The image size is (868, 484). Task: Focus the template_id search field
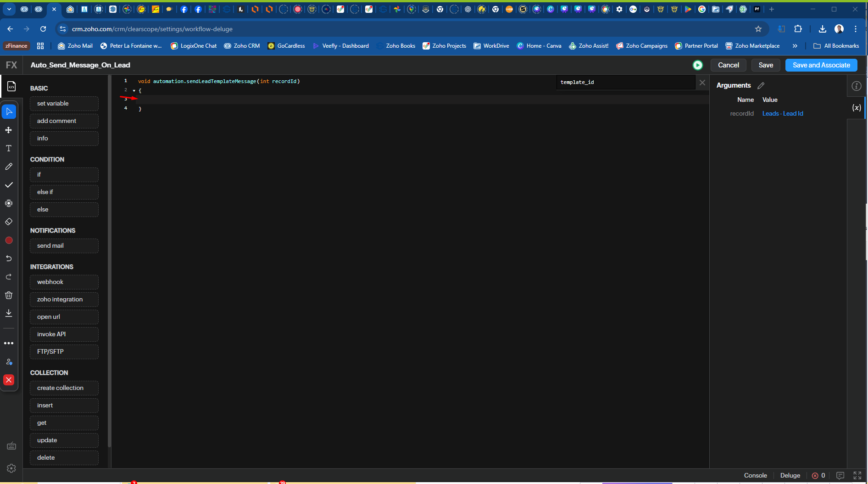(x=625, y=83)
